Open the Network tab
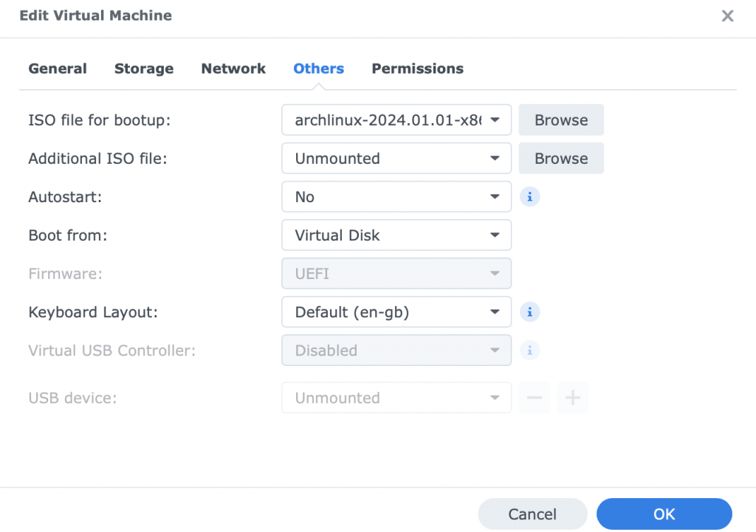Image resolution: width=756 pixels, height=532 pixels. [233, 69]
